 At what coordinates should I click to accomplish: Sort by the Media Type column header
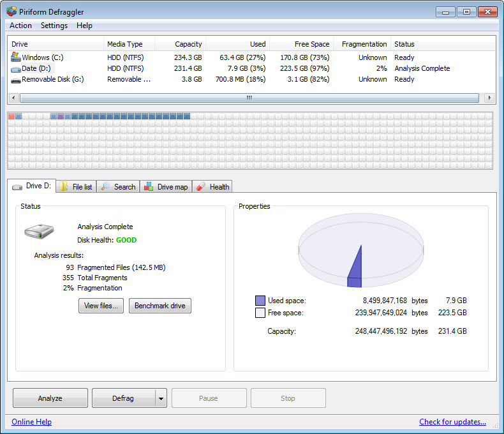point(130,44)
